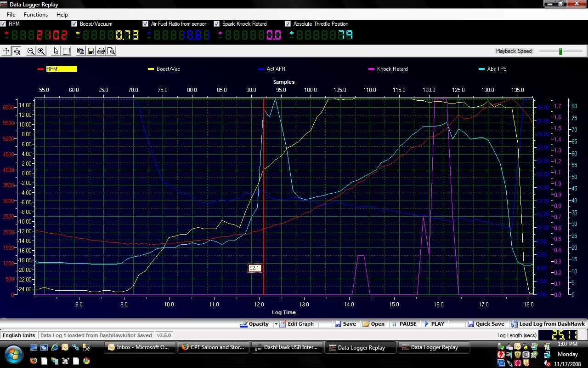Click the Edit Graph button
Viewport: 588px width, 368px height.
click(296, 324)
